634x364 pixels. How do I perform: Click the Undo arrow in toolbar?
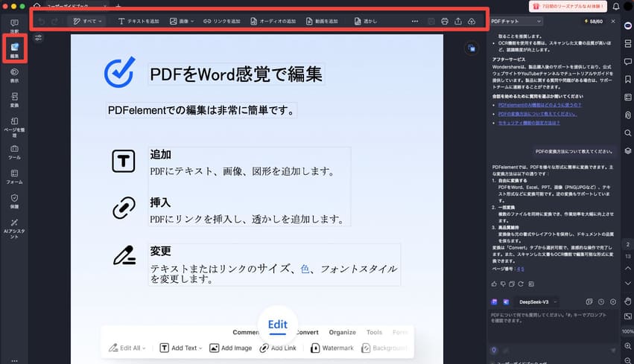pos(41,21)
